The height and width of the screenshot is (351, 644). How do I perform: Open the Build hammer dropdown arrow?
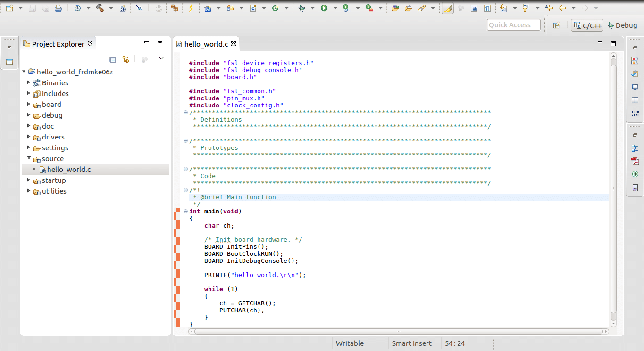point(111,8)
